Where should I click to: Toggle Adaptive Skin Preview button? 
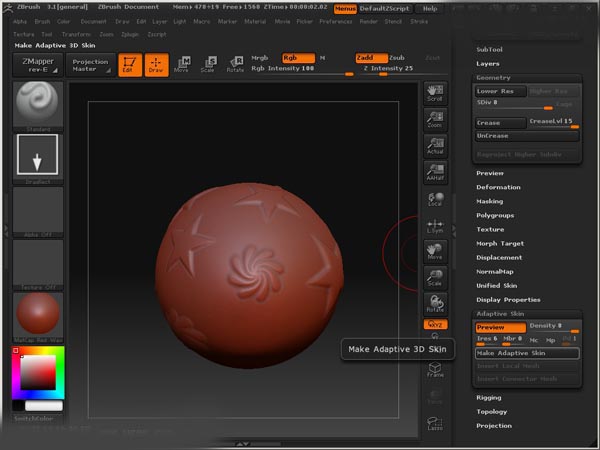[499, 327]
